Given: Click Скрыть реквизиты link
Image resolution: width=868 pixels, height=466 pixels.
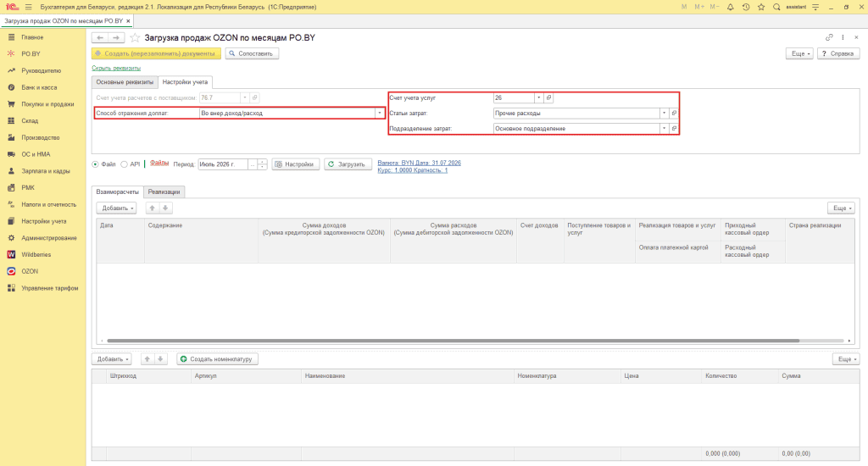Looking at the screenshot, I should coord(116,68).
